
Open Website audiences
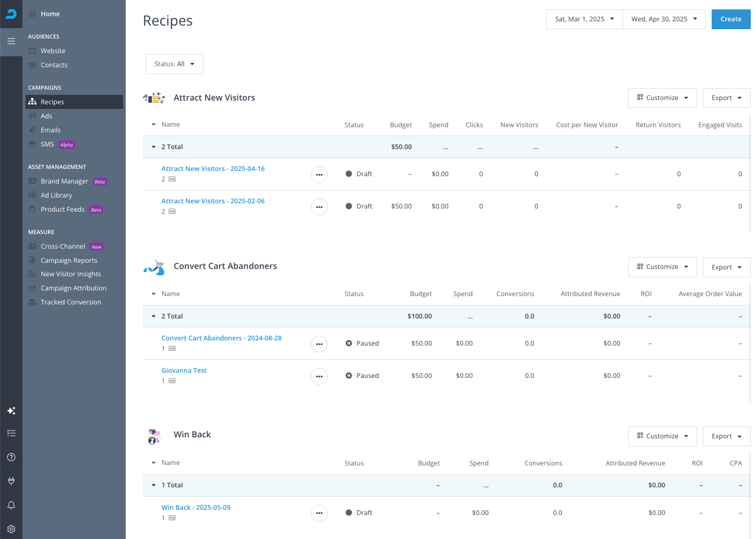pos(53,51)
